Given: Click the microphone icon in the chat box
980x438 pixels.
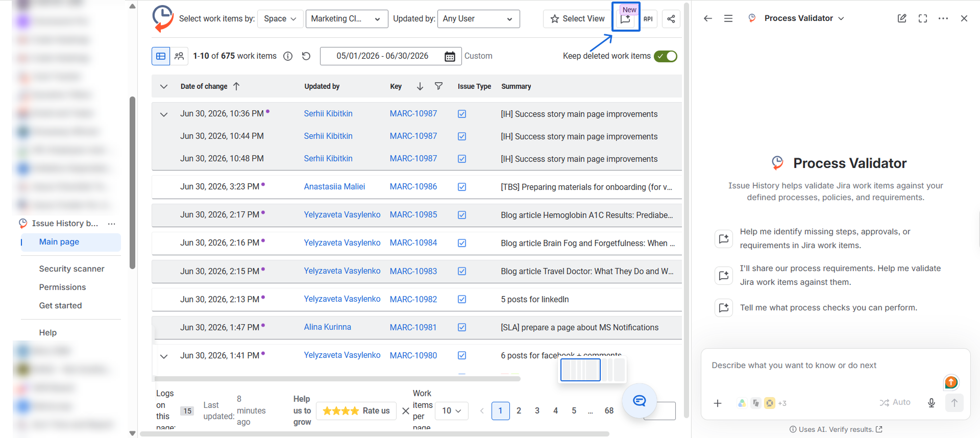Looking at the screenshot, I should (932, 403).
